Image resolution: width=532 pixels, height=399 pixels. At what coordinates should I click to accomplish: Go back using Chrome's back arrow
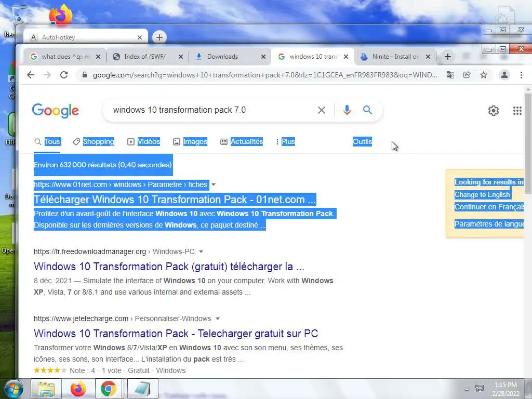[31, 75]
